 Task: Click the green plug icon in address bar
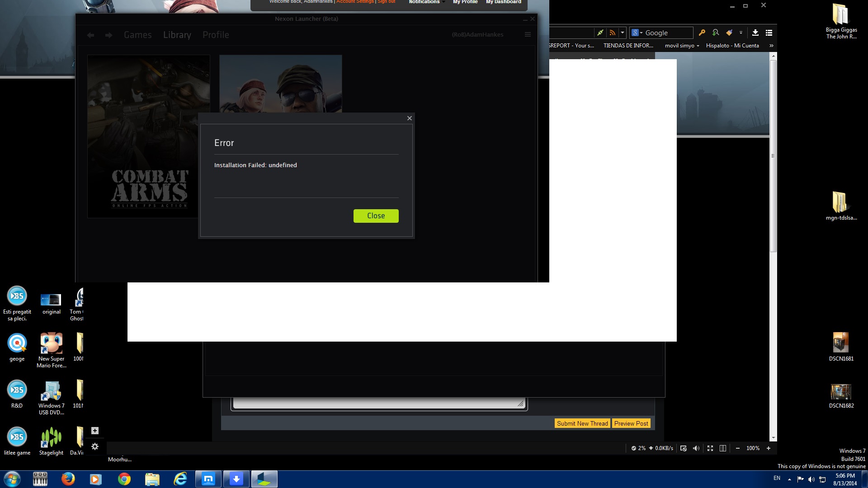(x=600, y=33)
